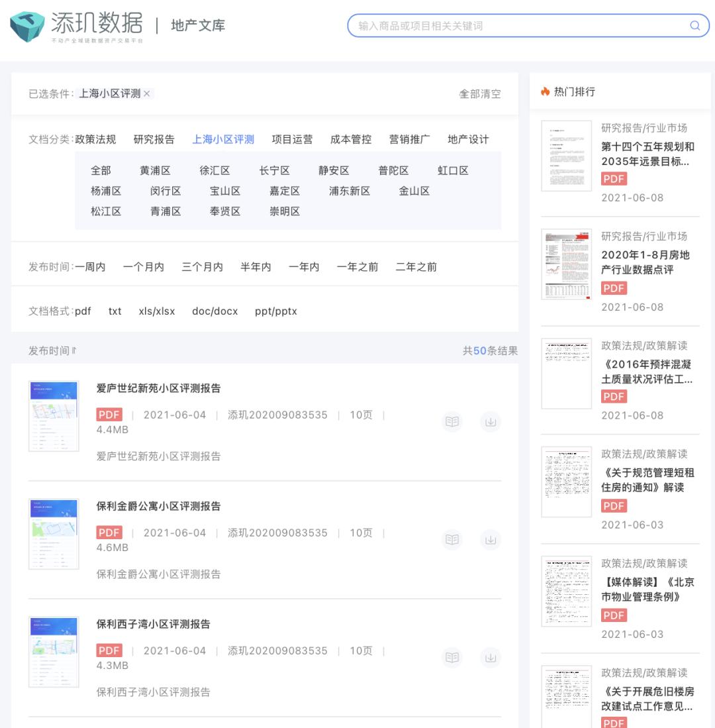The image size is (715, 728).
Task: Download the 保利西子湾小区评测报告
Action: tap(491, 657)
